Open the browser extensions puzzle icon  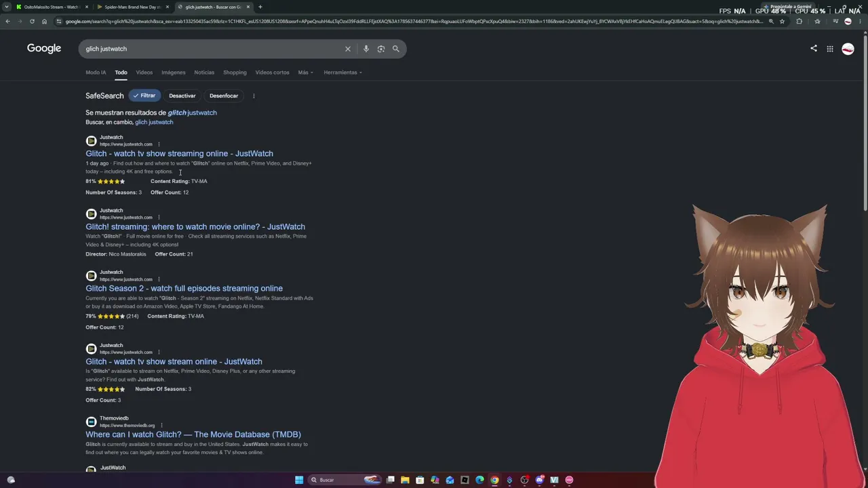click(799, 21)
